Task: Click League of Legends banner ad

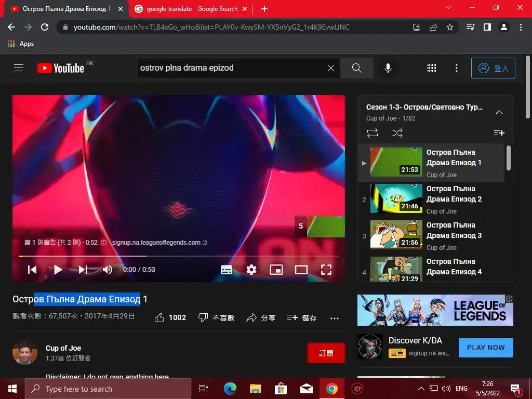Action: pos(435,310)
